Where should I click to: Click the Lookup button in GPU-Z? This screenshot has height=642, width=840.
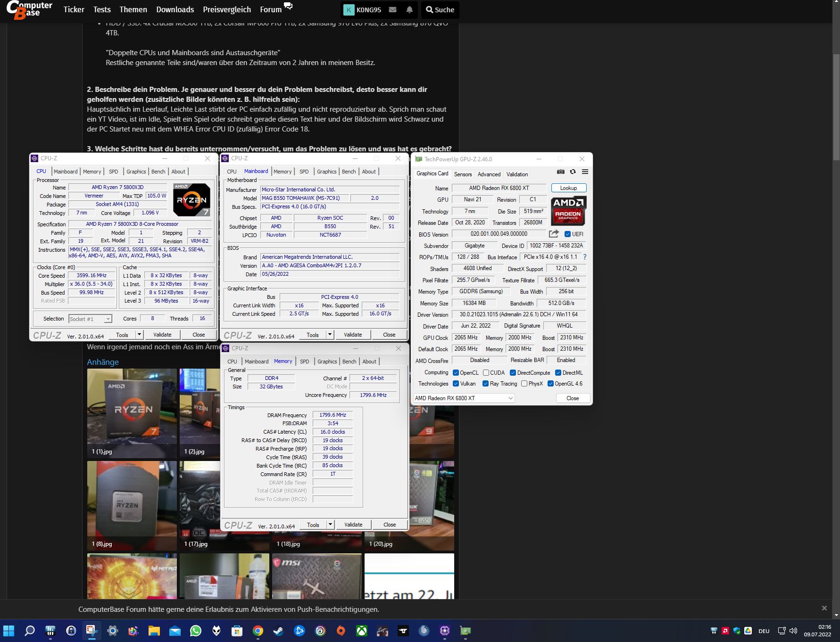click(x=568, y=188)
